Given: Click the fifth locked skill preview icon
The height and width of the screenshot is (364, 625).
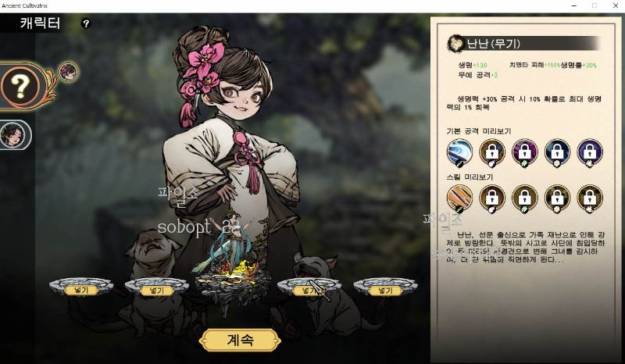Looking at the screenshot, I should [590, 198].
